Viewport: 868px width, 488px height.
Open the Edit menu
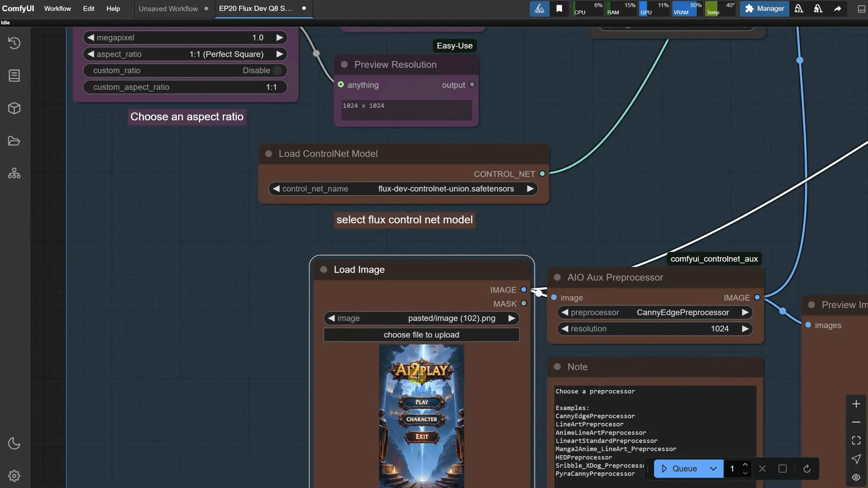tap(89, 9)
